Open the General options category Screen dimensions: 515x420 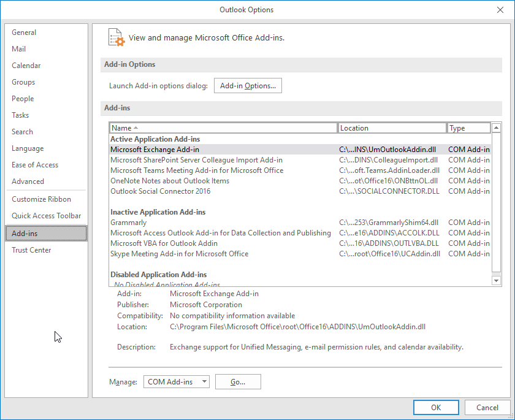(47, 32)
